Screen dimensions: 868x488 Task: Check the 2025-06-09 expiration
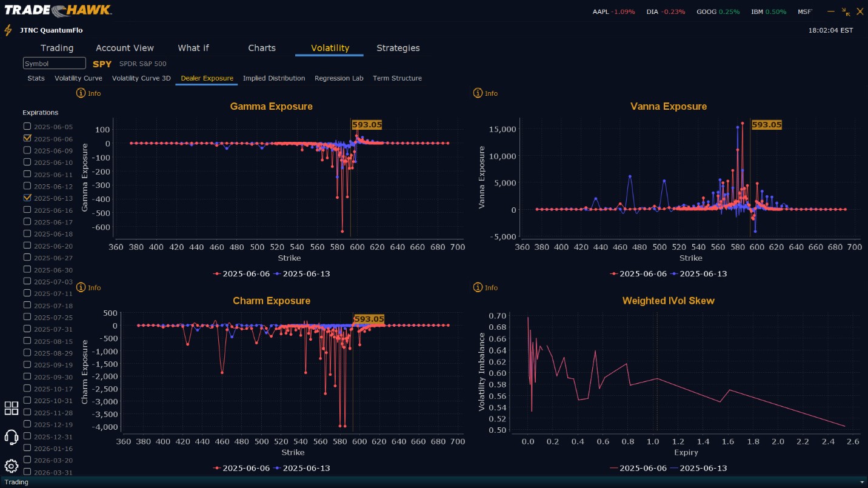click(27, 150)
